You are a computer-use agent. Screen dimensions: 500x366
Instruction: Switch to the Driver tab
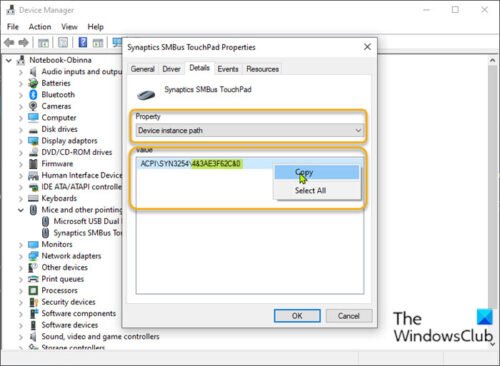tap(171, 69)
